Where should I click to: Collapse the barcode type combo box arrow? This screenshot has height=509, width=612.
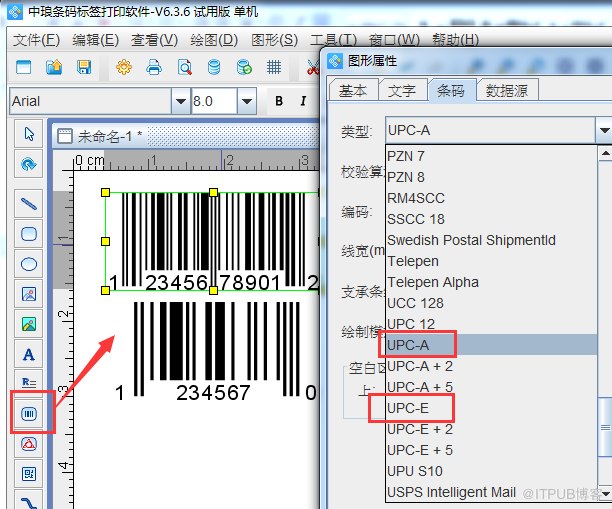click(x=603, y=131)
